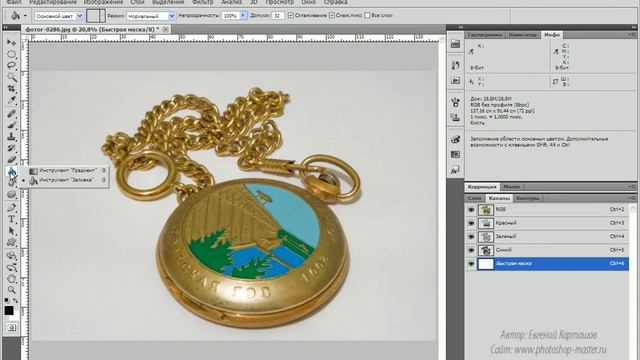Switch to the Контуры tab
640x360 pixels.
[x=527, y=198]
